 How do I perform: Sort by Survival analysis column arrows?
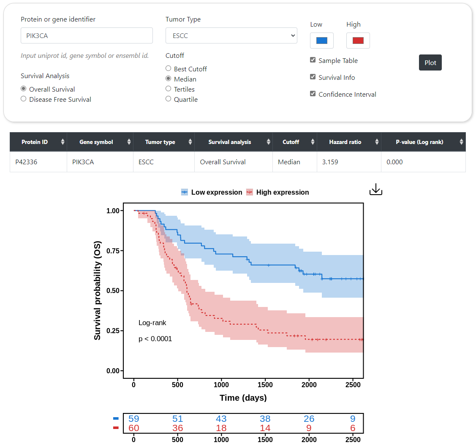pyautogui.click(x=268, y=142)
